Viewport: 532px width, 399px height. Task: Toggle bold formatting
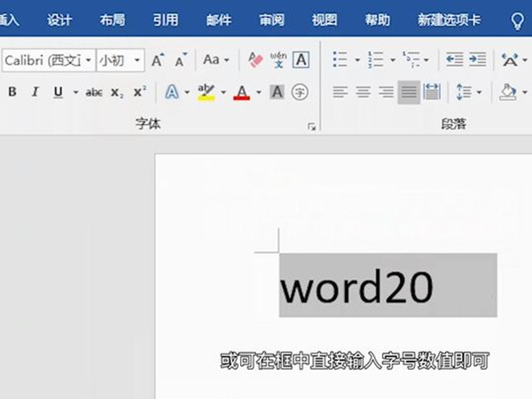tap(12, 92)
